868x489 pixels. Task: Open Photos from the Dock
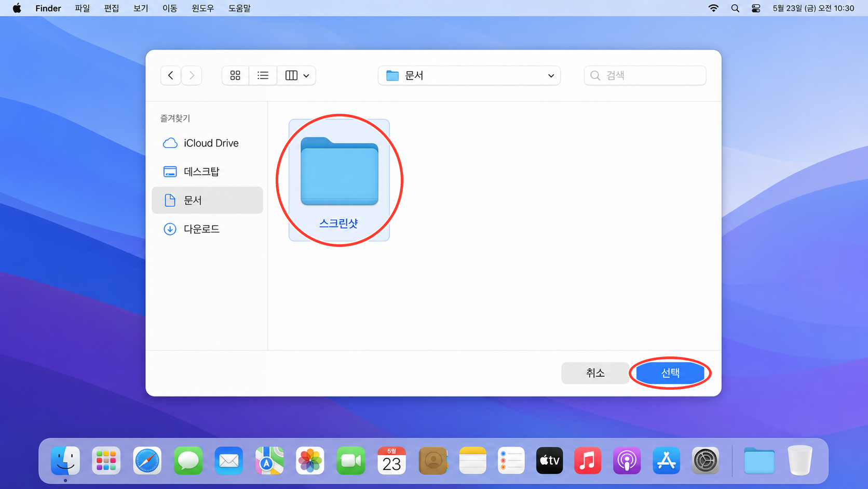[x=310, y=460]
